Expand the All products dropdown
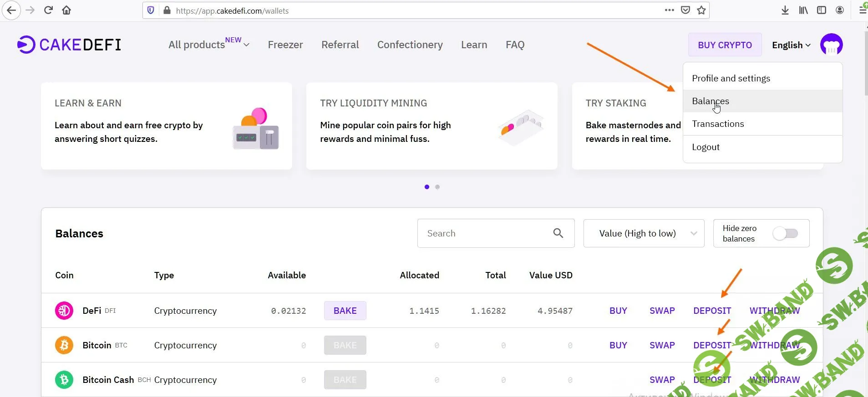This screenshot has height=397, width=868. (x=208, y=45)
